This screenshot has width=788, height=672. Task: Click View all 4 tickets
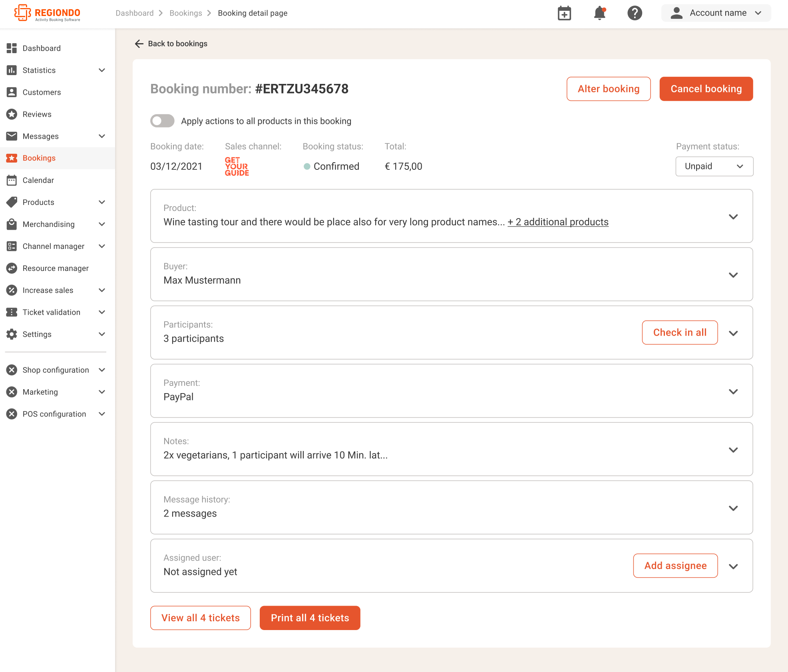[x=201, y=618]
